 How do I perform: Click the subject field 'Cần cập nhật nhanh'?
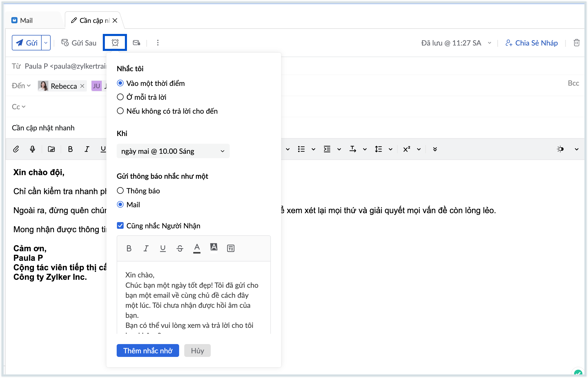click(43, 128)
